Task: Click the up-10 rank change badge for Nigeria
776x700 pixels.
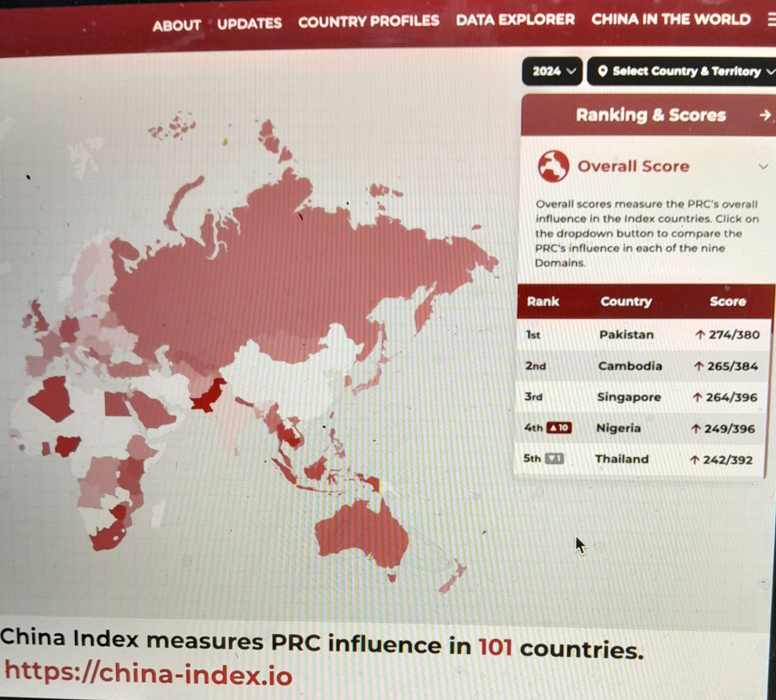Action: tap(559, 428)
